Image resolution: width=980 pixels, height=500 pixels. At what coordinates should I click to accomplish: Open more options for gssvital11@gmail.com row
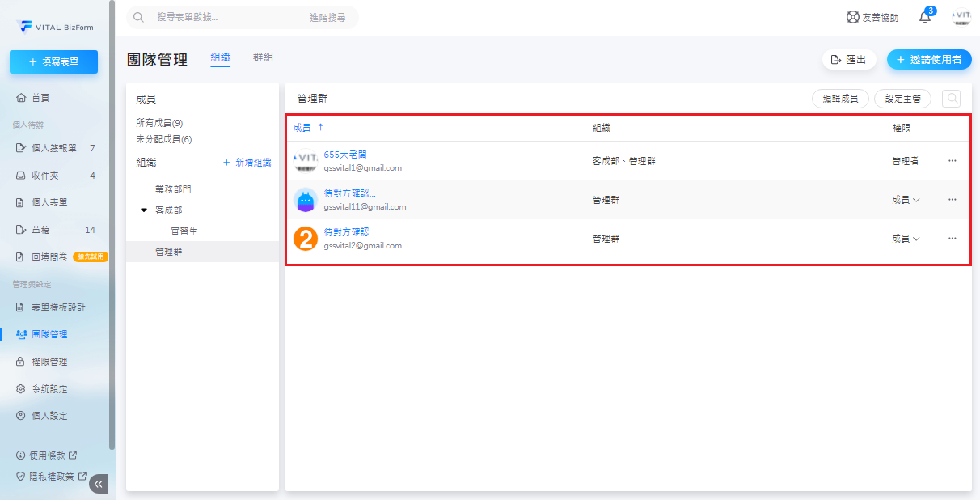(952, 200)
